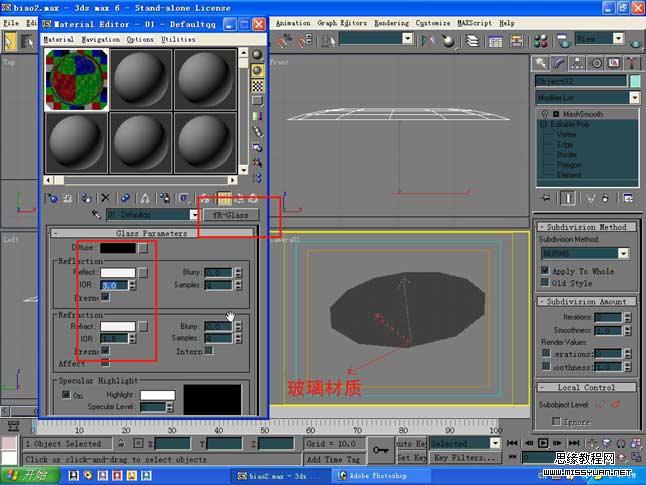Open View reference coordinate dropdown in toolbar
The image size is (646, 485).
[x=618, y=39]
